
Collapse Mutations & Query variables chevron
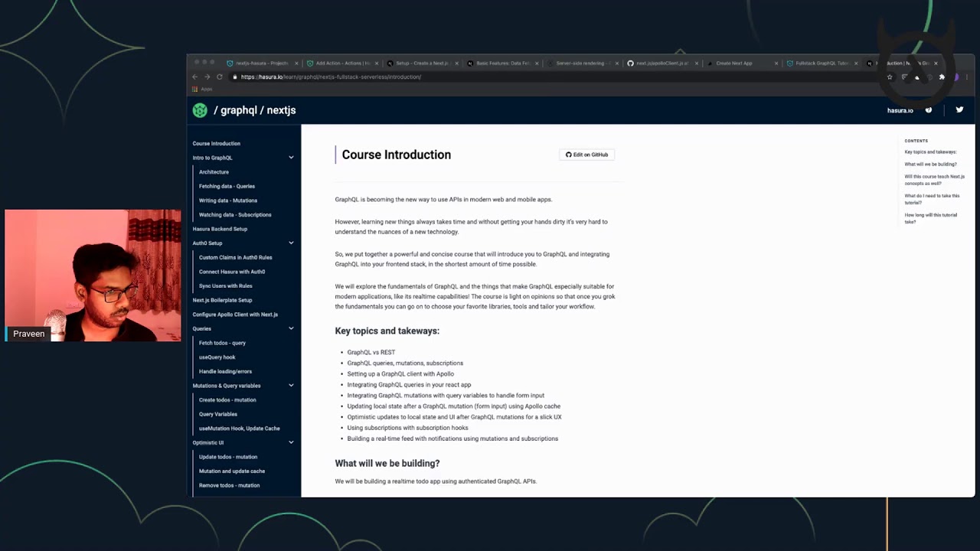pyautogui.click(x=291, y=386)
